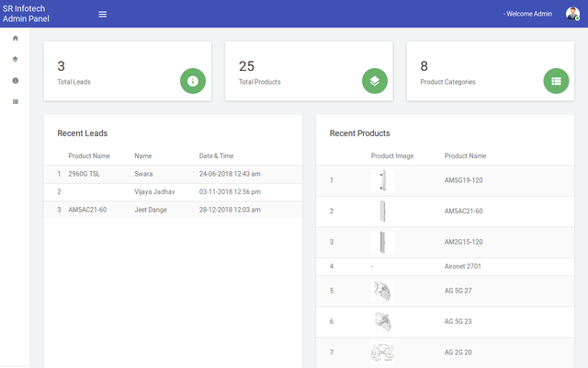Open the AM5AC21-60 product thumbnail
This screenshot has height=368, width=588.
[x=382, y=211]
